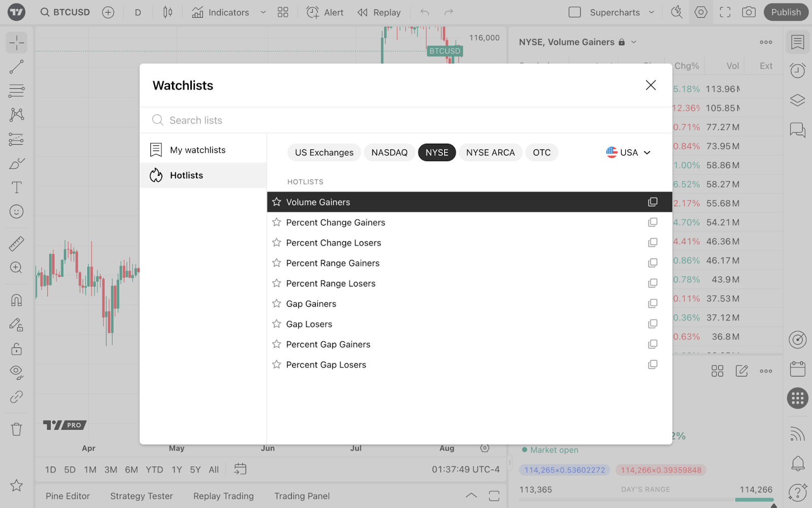
Task: Enter fullscreen mode
Action: point(725,12)
